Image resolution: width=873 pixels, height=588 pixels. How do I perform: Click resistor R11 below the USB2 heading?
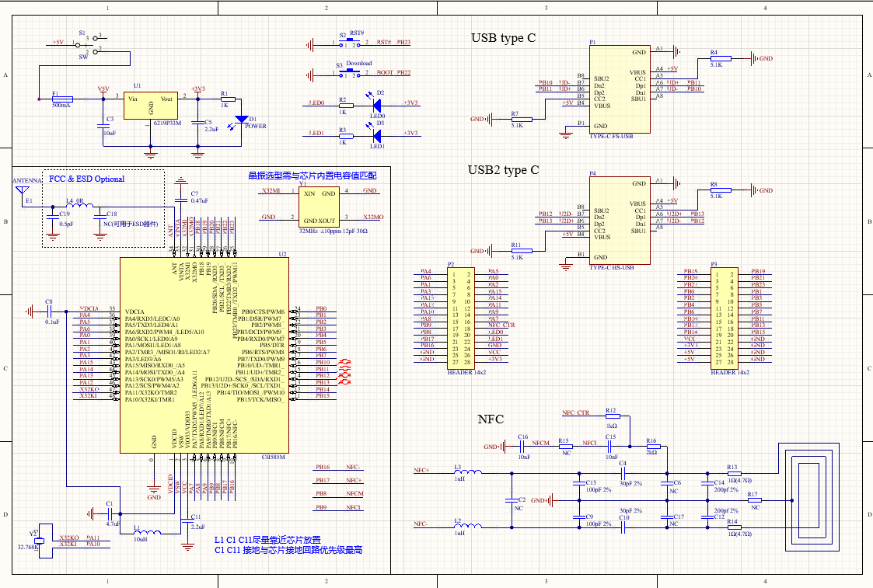click(522, 251)
